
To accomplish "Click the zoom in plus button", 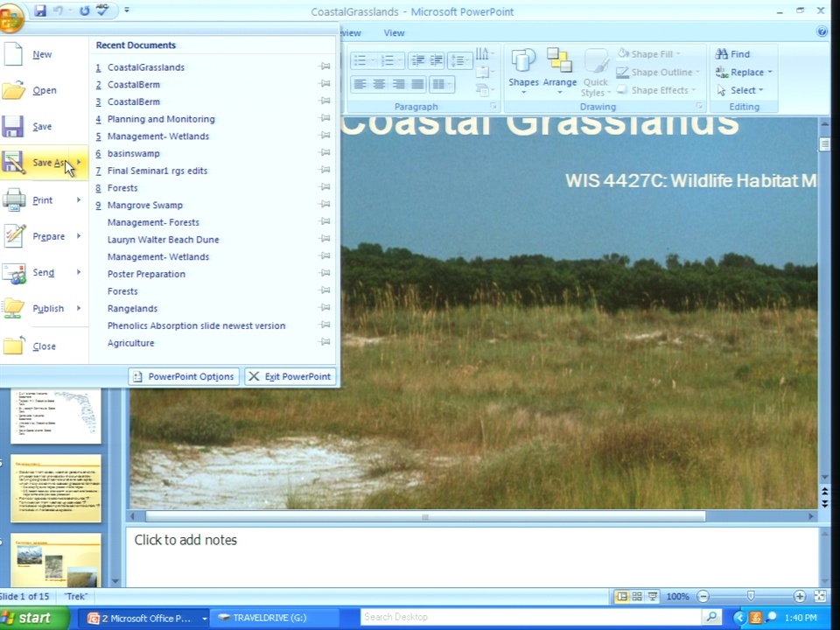I will (x=799, y=596).
